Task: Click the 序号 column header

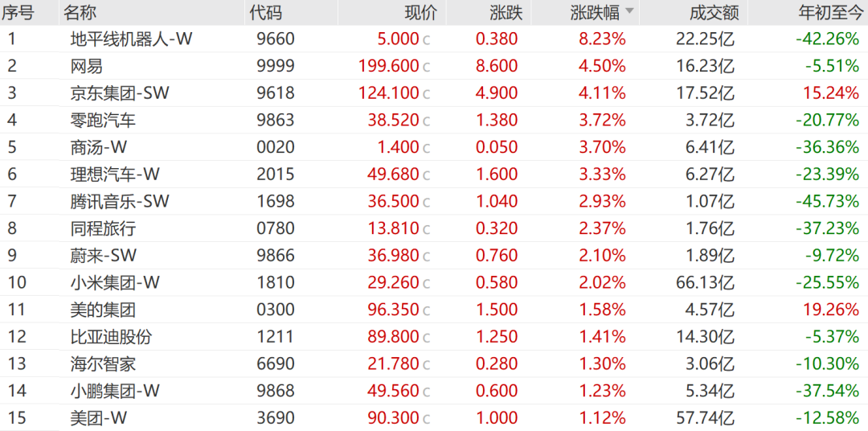Action: tap(17, 12)
